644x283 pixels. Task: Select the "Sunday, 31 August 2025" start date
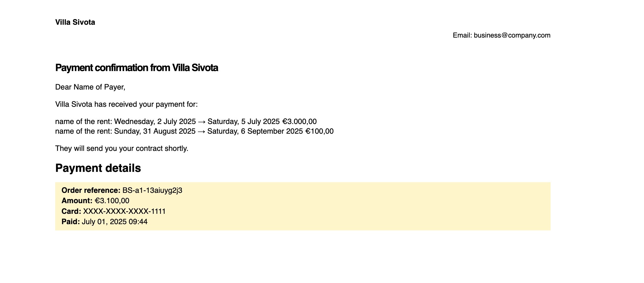(155, 131)
